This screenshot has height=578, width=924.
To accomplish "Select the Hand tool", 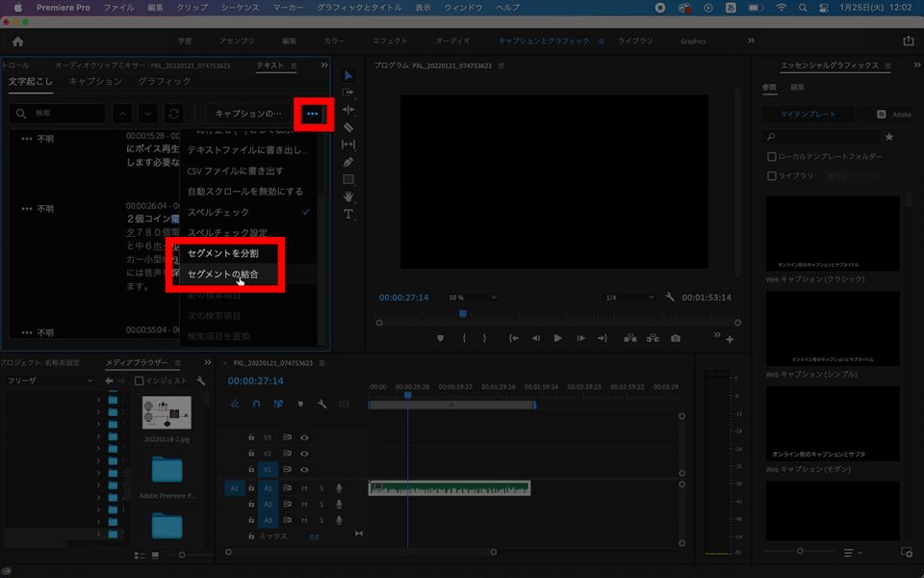I will pos(348,197).
